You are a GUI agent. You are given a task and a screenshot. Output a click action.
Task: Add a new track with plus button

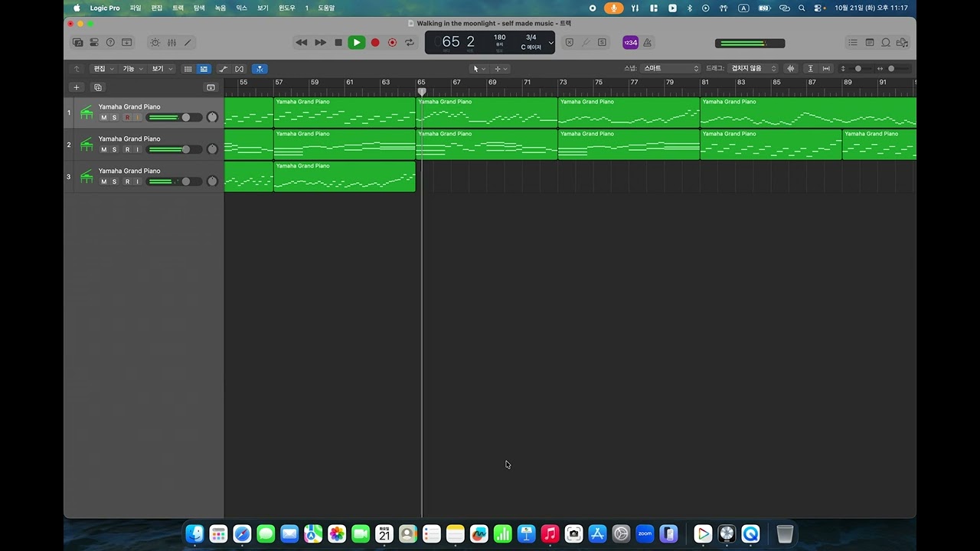(76, 87)
